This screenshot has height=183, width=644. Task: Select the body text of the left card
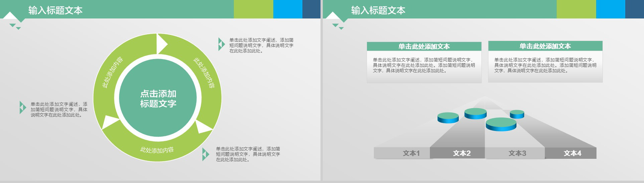click(x=424, y=65)
